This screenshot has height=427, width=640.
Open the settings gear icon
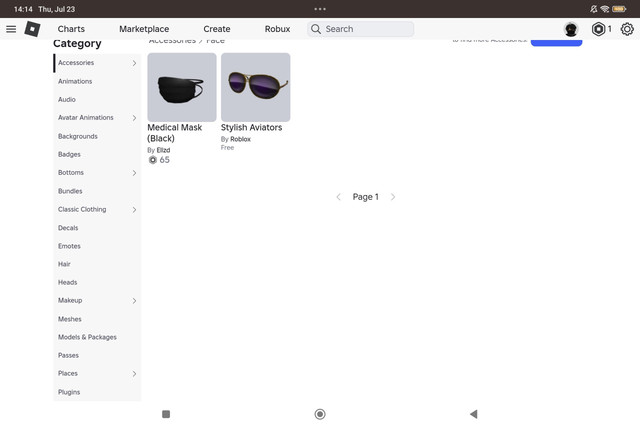(x=627, y=29)
